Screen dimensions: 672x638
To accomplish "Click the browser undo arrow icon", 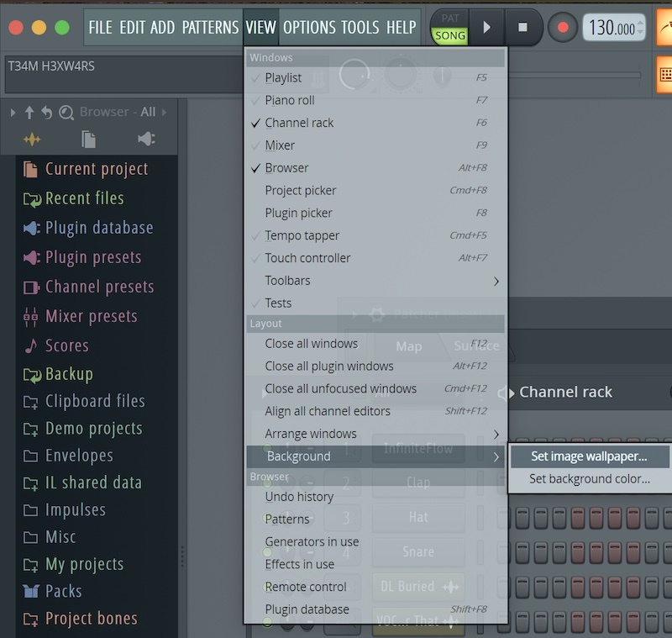I will 47,113.
